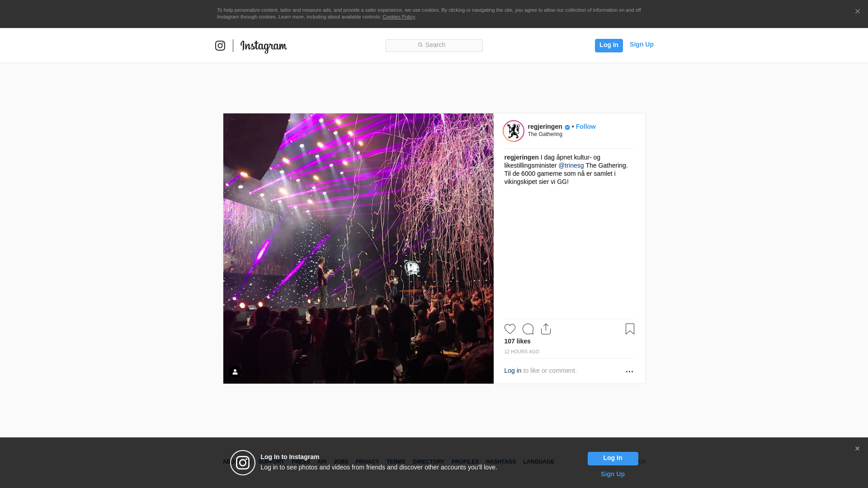This screenshot has height=488, width=868.
Task: Open the LANGUAGE footer selector
Action: 538,462
